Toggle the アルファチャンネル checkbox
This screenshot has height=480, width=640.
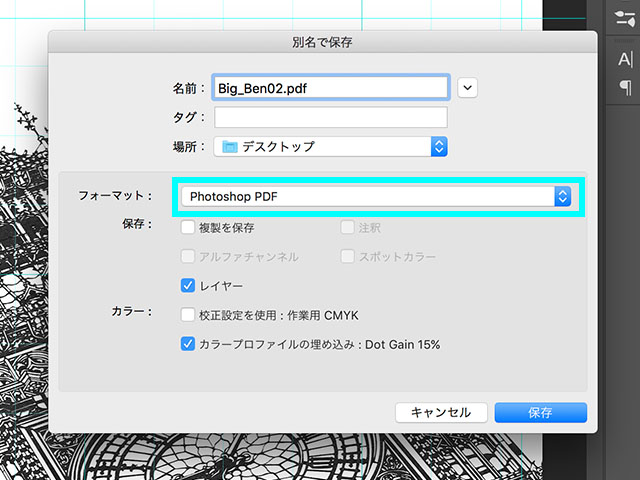(188, 256)
